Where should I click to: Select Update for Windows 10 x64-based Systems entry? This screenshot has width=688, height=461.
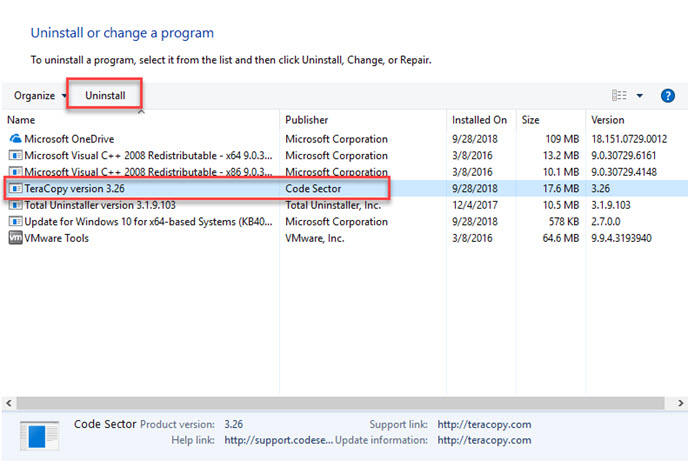click(x=148, y=222)
